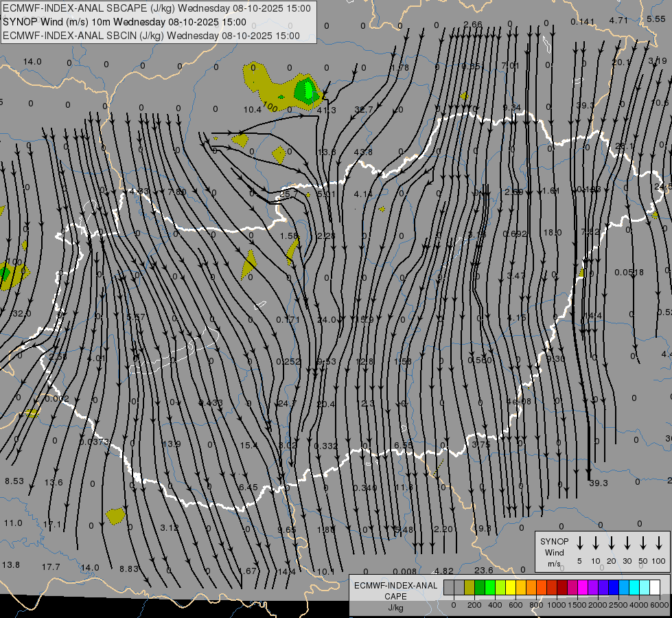Viewport: 672px width, 618px height.
Task: Click the 43.8 value on the map
Action: click(x=363, y=152)
